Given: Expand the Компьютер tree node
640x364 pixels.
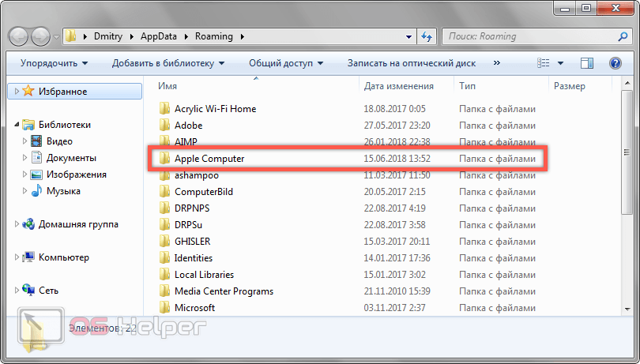Looking at the screenshot, I should click(17, 257).
